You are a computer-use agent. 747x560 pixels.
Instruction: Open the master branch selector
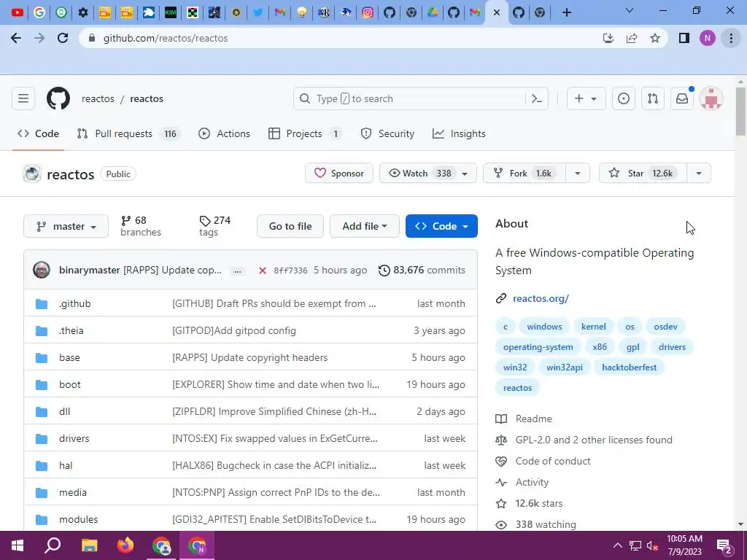click(x=66, y=226)
